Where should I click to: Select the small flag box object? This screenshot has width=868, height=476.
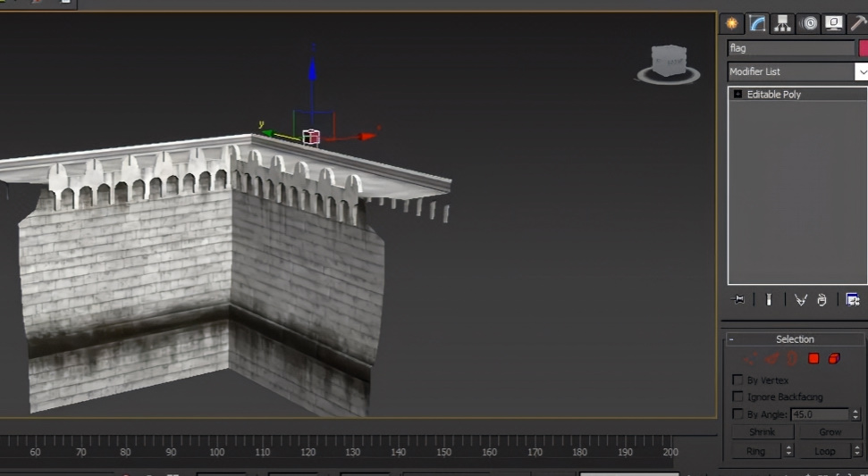coord(311,138)
